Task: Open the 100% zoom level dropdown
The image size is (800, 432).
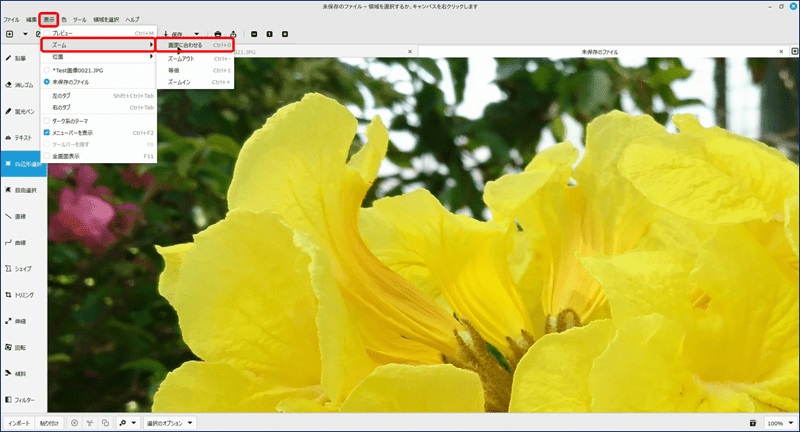Action: (x=780, y=423)
